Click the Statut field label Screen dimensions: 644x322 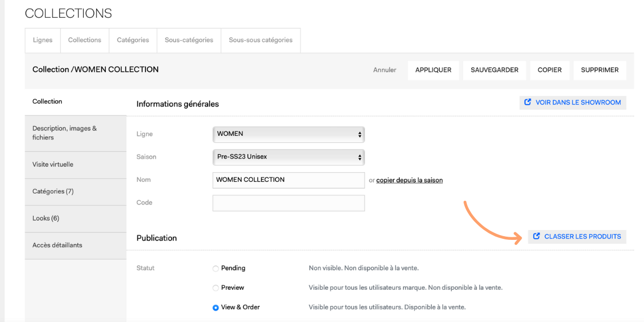145,268
